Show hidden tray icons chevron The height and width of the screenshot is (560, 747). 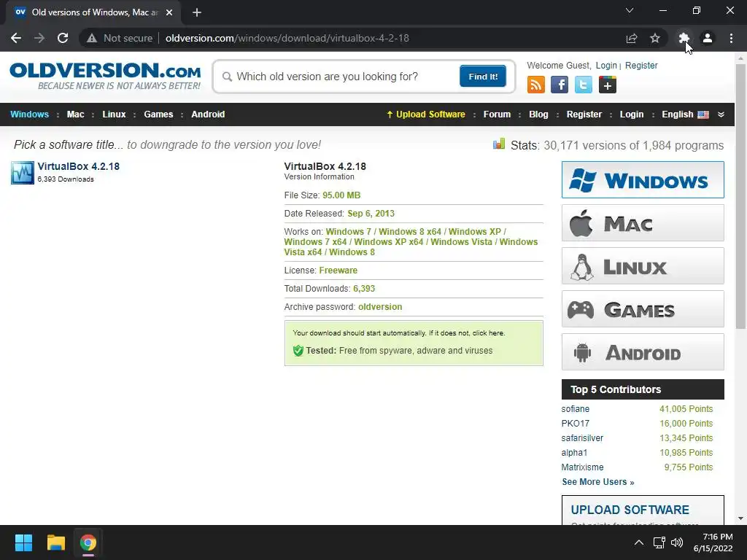639,542
